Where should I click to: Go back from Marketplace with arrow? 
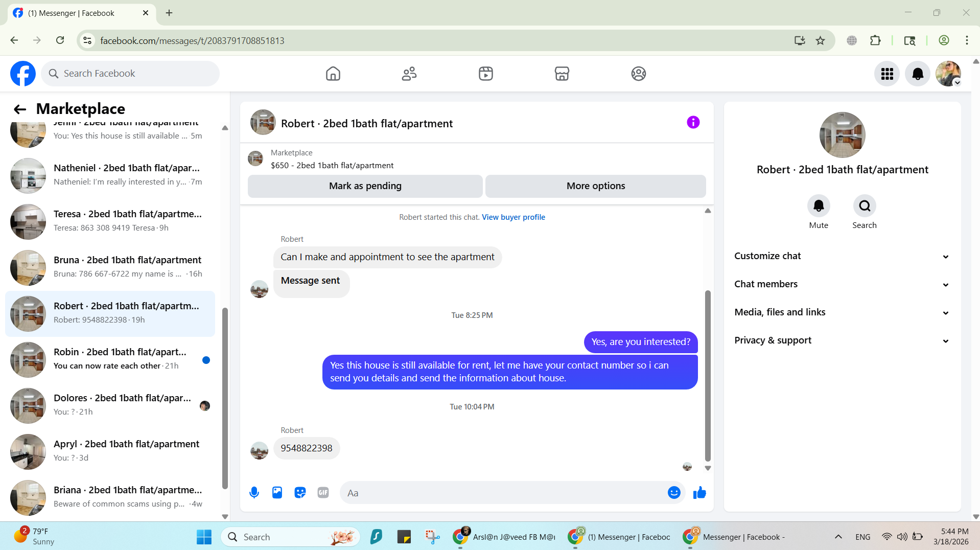pos(20,109)
